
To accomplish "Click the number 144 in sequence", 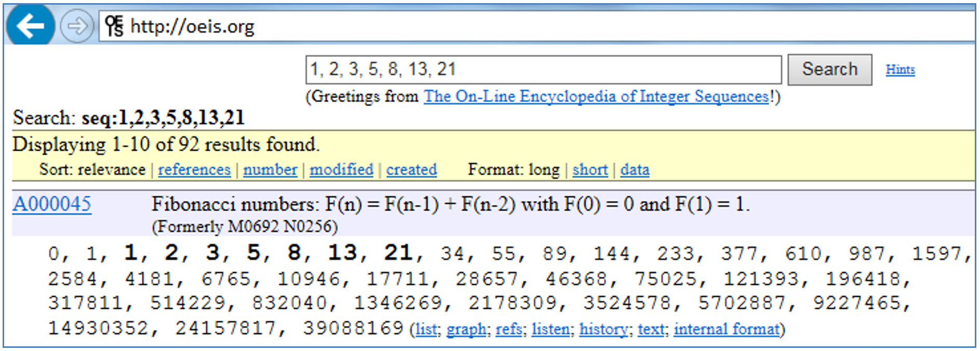I will [x=612, y=254].
